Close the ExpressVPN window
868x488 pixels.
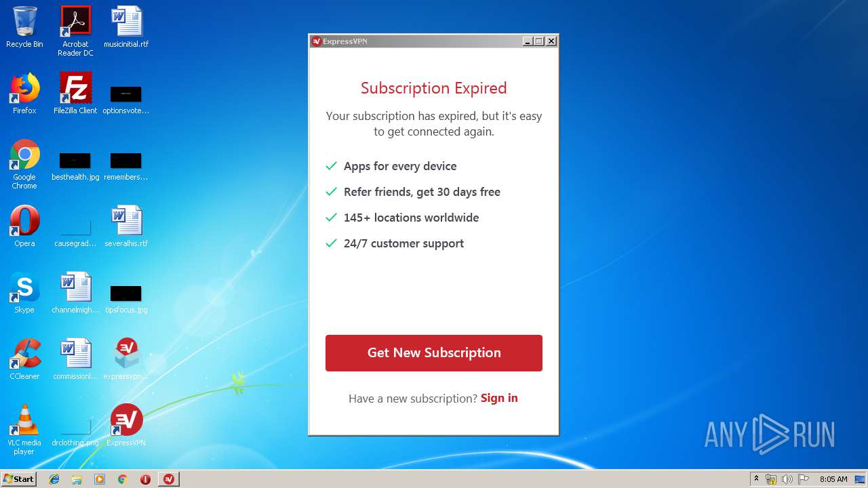click(551, 41)
